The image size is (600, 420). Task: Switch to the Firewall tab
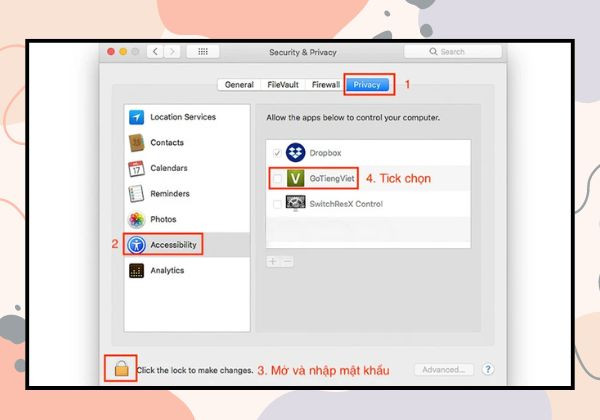[x=325, y=85]
